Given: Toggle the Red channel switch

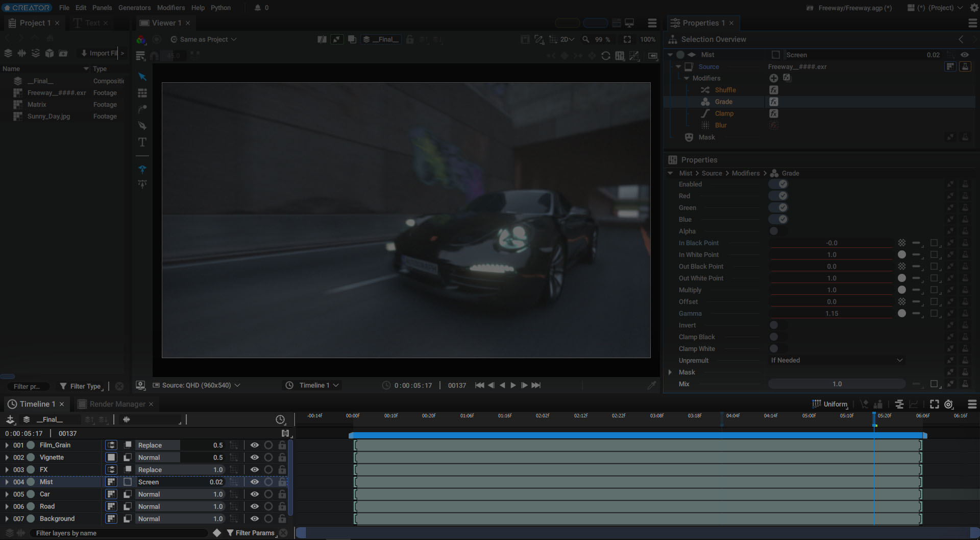Looking at the screenshot, I should coord(778,196).
